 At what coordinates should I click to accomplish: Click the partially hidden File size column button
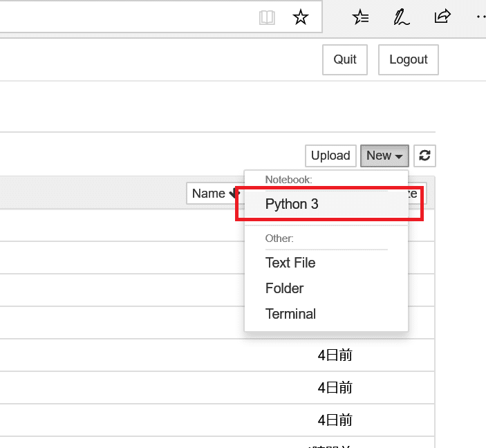point(417,194)
